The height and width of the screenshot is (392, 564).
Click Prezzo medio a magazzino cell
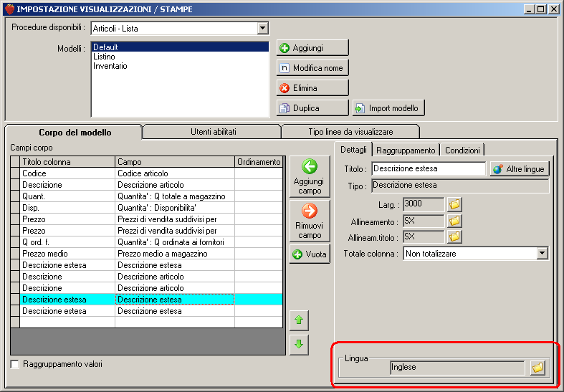tap(175, 254)
